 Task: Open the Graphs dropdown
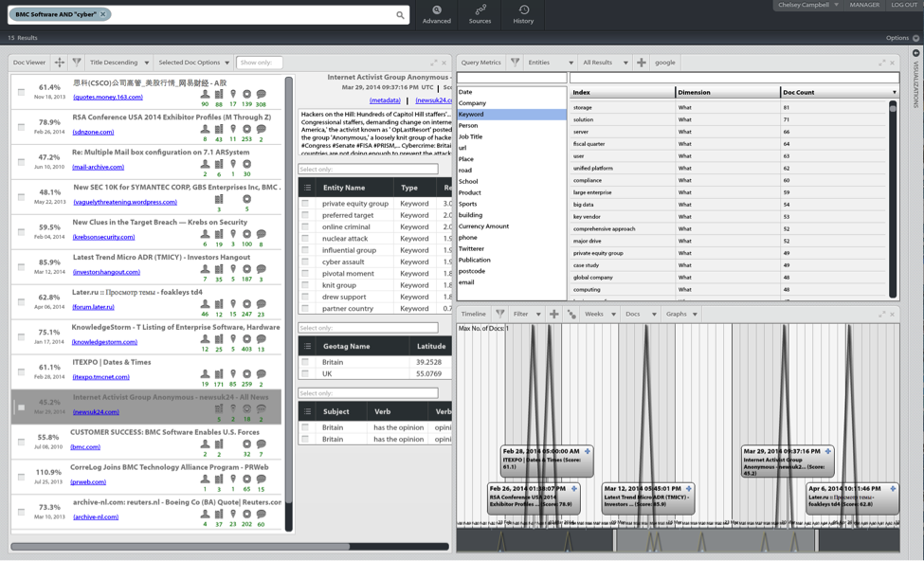(x=681, y=314)
